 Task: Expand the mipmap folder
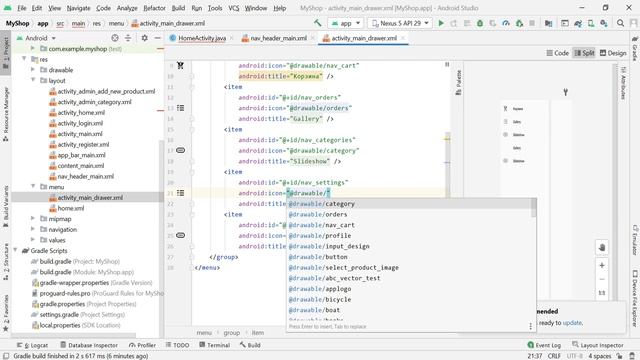click(x=33, y=218)
